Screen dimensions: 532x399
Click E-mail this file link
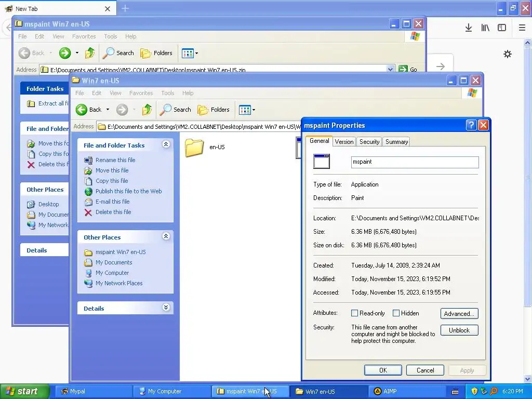tap(113, 202)
